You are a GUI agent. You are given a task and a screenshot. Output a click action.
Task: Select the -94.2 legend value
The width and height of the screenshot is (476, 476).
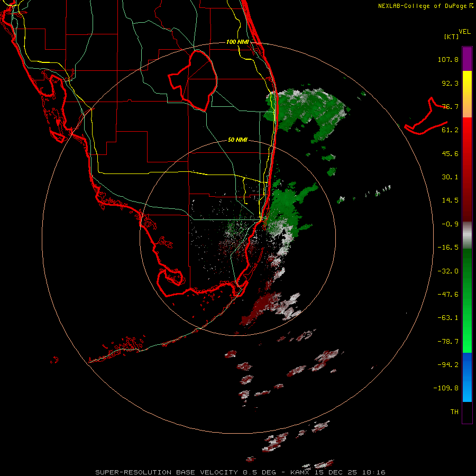(448, 365)
